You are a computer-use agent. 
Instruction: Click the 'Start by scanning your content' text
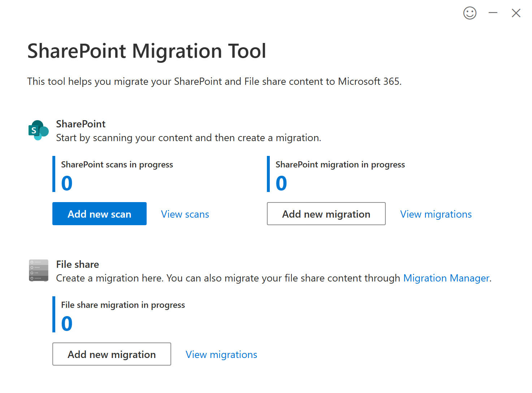click(188, 138)
